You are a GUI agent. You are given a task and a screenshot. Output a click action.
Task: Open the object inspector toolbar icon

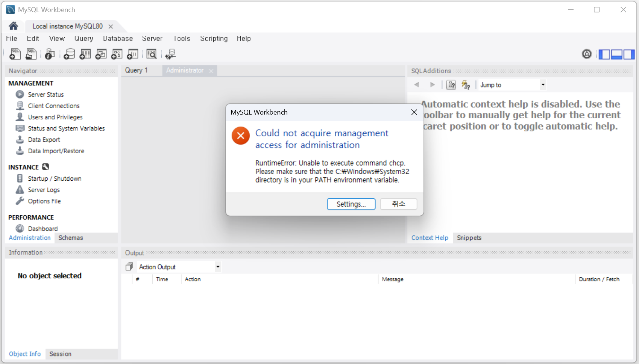tap(50, 54)
